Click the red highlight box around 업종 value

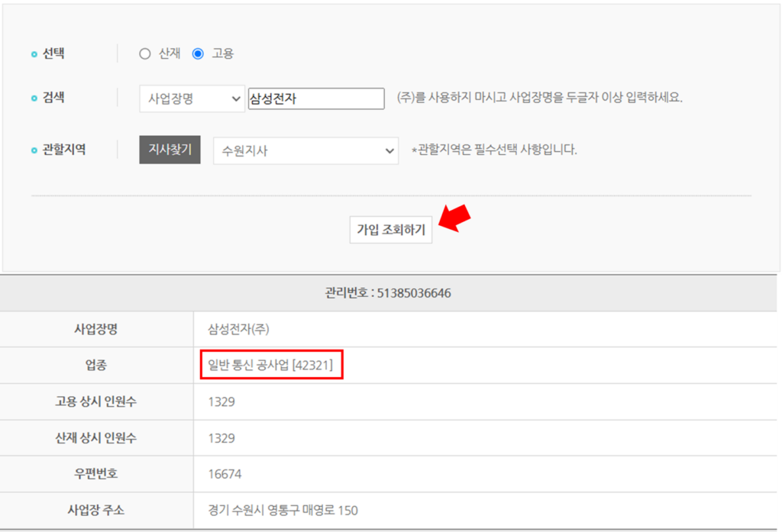pos(272,365)
